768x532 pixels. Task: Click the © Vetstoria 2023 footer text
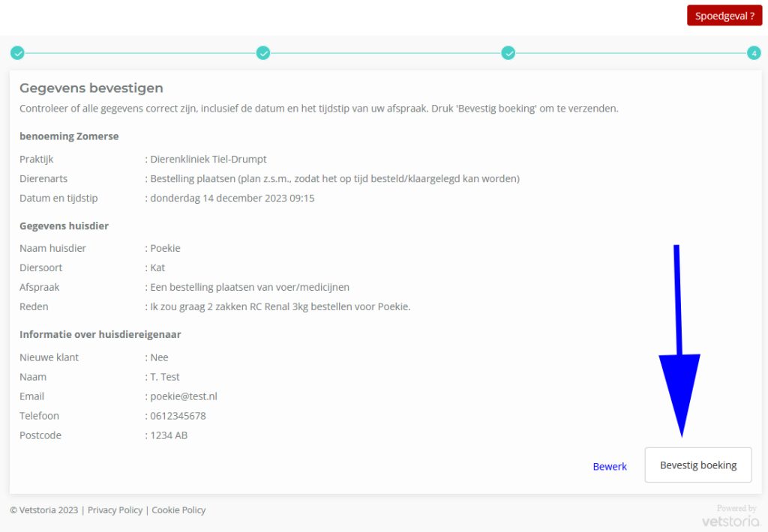(x=44, y=510)
